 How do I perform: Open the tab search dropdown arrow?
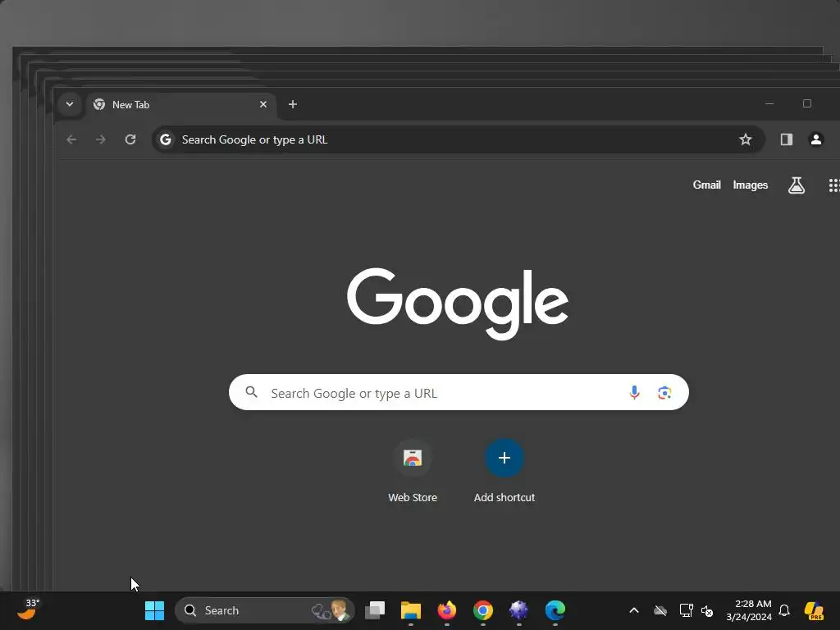[70, 104]
